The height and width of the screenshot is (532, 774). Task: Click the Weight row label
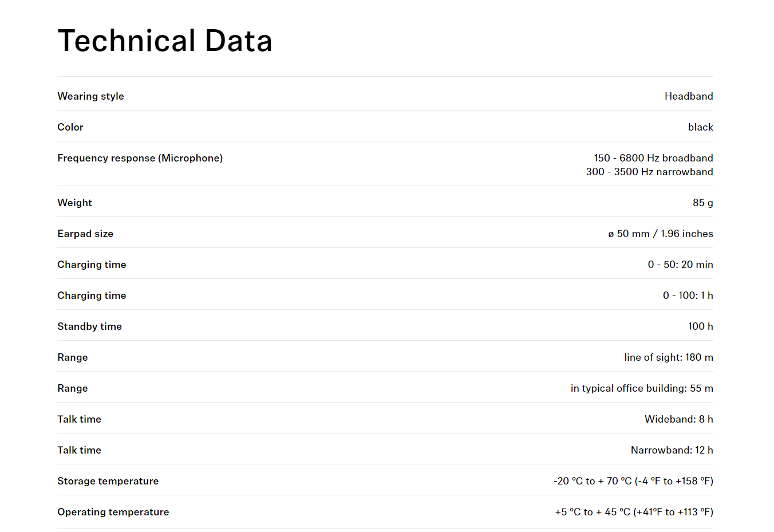coord(74,203)
